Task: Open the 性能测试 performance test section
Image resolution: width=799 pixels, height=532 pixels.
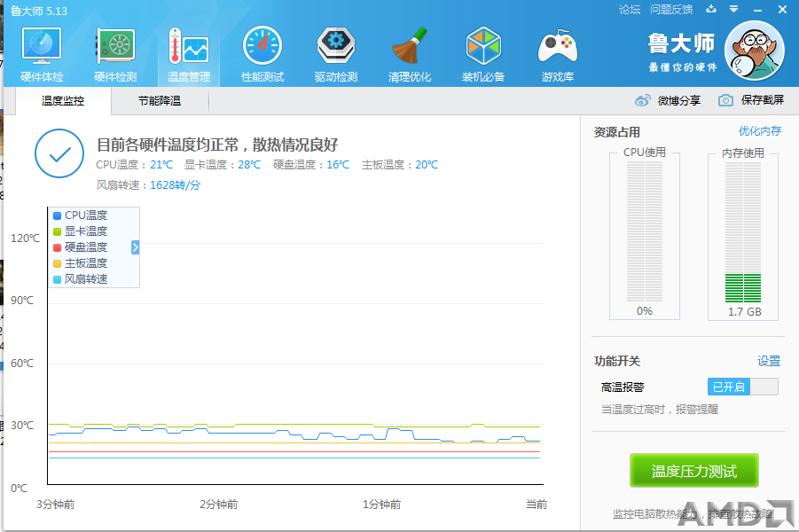Action: [x=262, y=55]
